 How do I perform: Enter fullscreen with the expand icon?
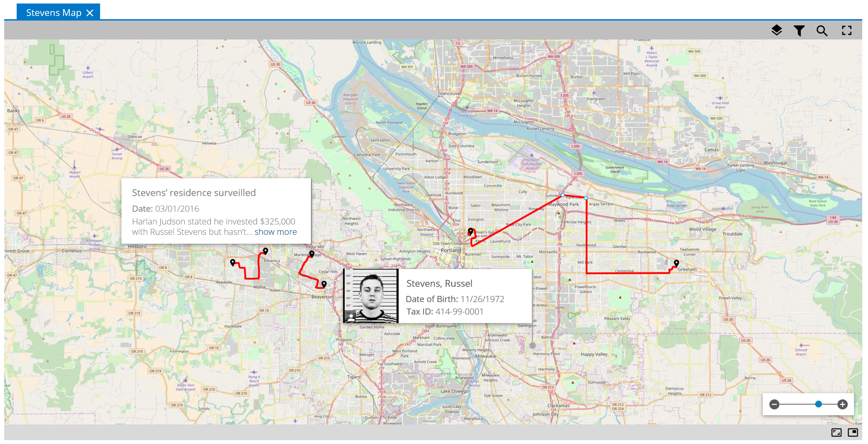coord(847,30)
